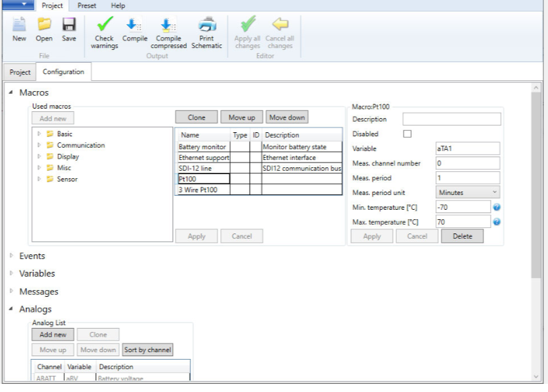Expand the Events section
The width and height of the screenshot is (548, 392).
11,256
